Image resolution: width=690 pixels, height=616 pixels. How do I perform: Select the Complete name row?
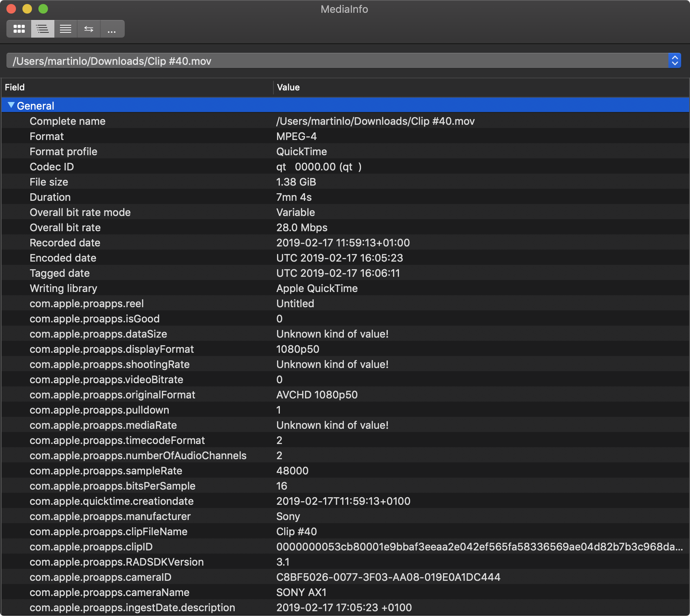pyautogui.click(x=345, y=121)
